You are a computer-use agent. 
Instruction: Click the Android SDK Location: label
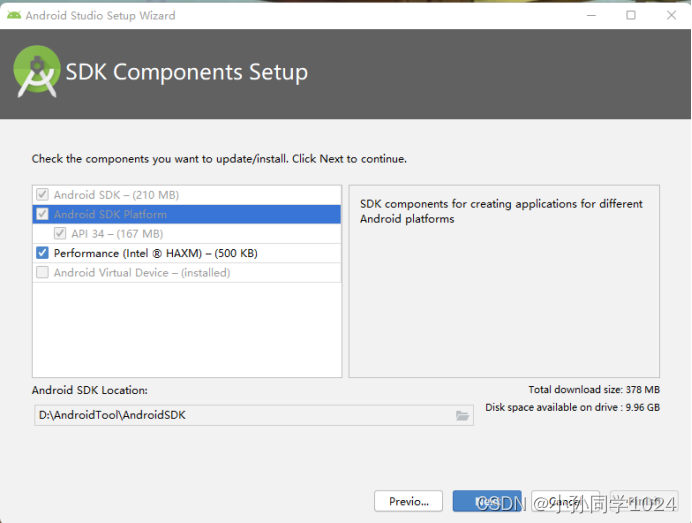90,390
